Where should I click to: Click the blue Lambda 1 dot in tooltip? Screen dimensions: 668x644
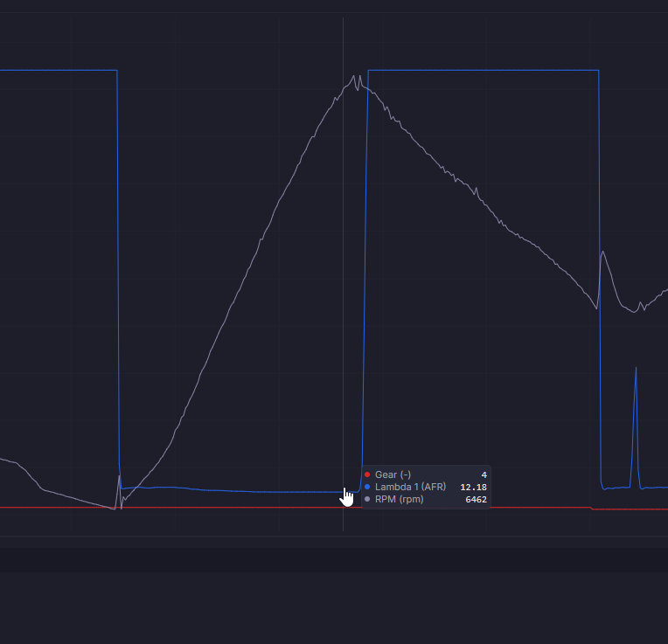click(367, 487)
